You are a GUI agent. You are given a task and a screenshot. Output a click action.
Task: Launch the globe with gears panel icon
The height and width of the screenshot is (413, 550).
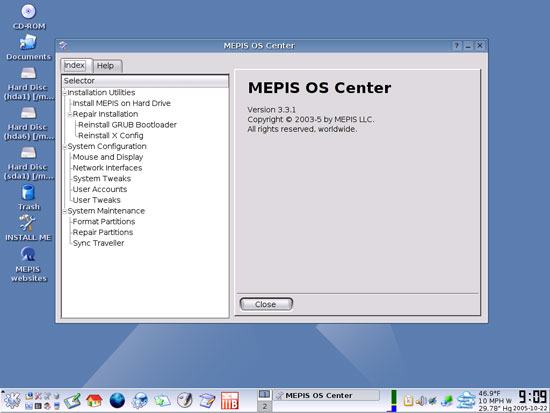(x=139, y=401)
